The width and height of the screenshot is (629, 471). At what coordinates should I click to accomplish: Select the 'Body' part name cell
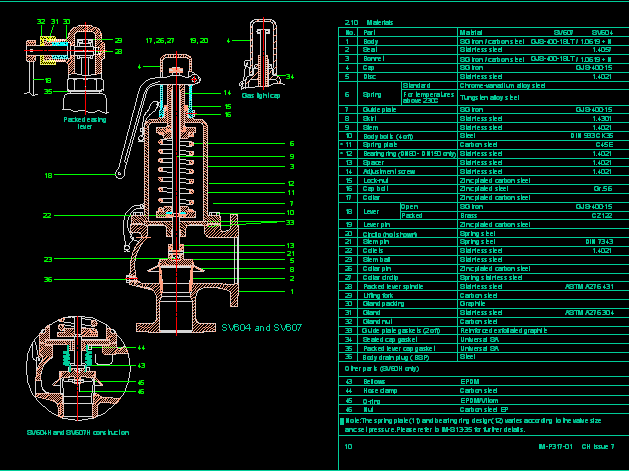pos(371,41)
